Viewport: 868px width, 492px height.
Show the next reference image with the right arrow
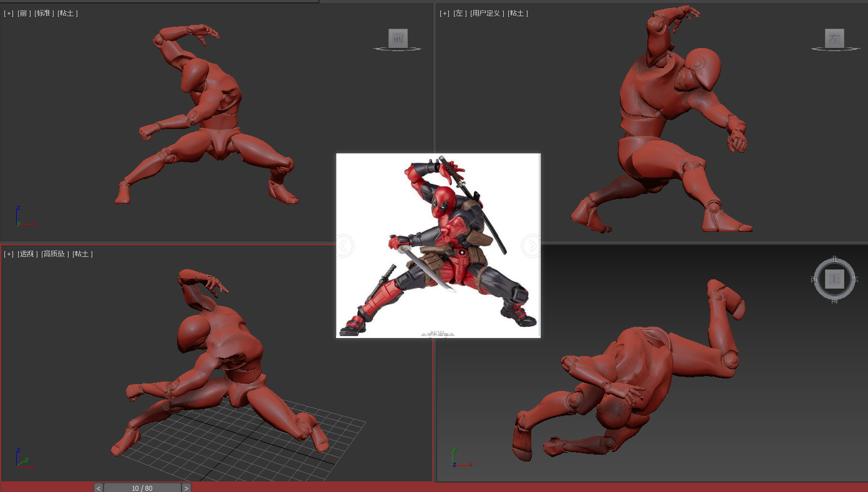531,246
